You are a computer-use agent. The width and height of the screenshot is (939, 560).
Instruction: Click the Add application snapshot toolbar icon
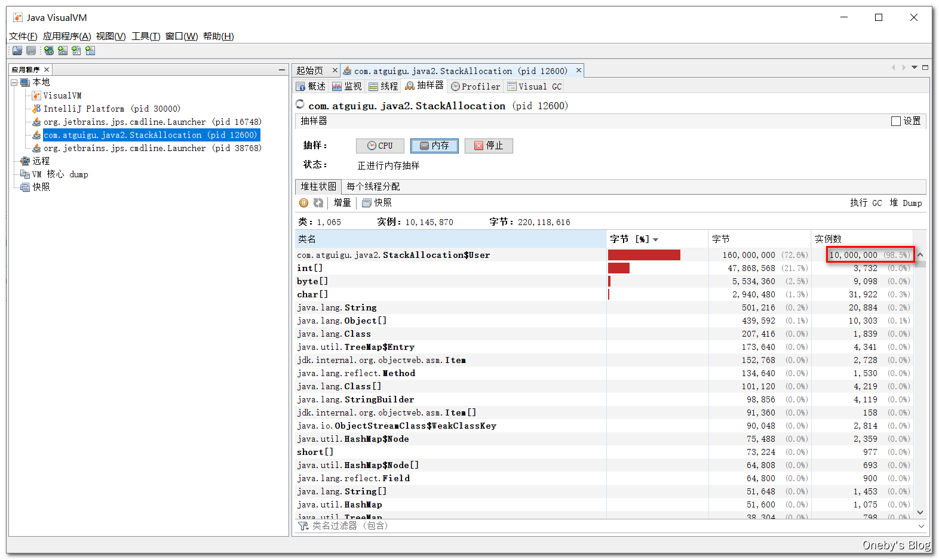pos(90,51)
